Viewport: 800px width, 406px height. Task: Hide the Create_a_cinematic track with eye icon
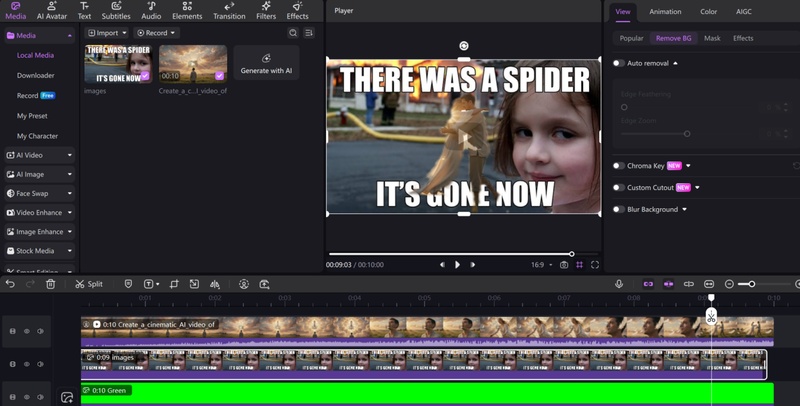[x=27, y=331]
